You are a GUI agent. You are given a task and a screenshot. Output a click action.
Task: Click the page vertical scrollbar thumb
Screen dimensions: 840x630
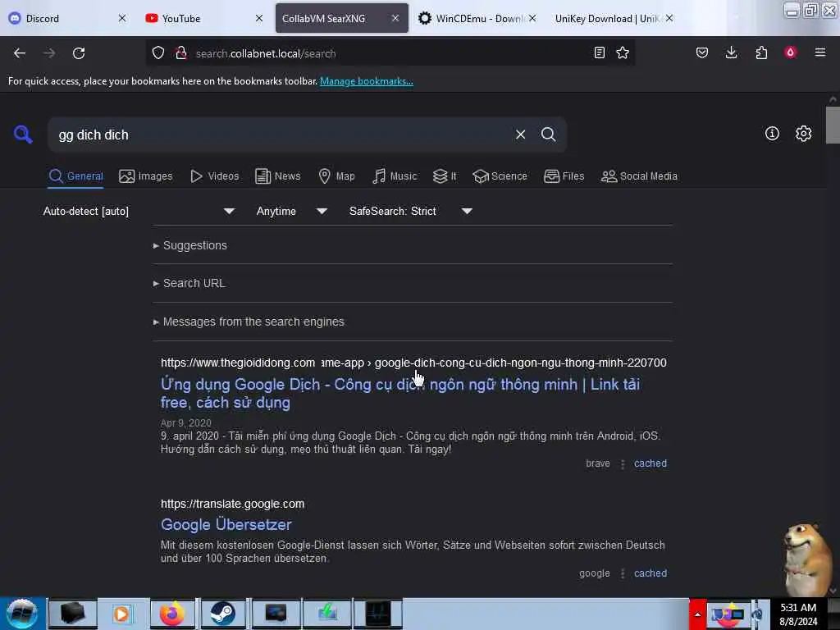pyautogui.click(x=833, y=125)
